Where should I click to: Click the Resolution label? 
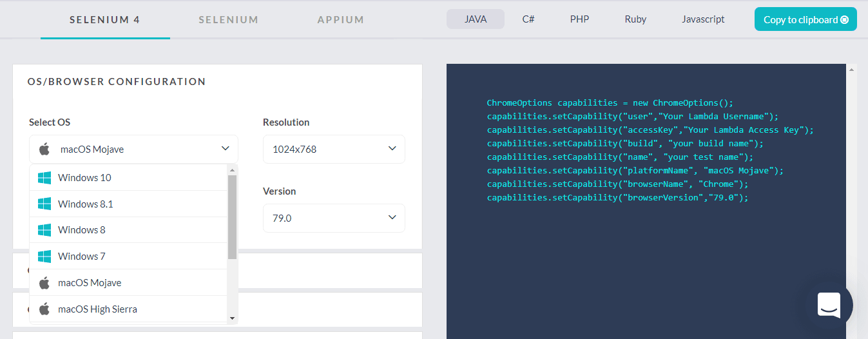click(x=286, y=122)
